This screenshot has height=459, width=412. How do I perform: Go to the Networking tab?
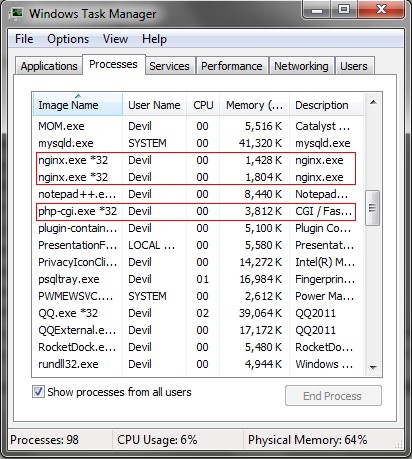pos(301,66)
